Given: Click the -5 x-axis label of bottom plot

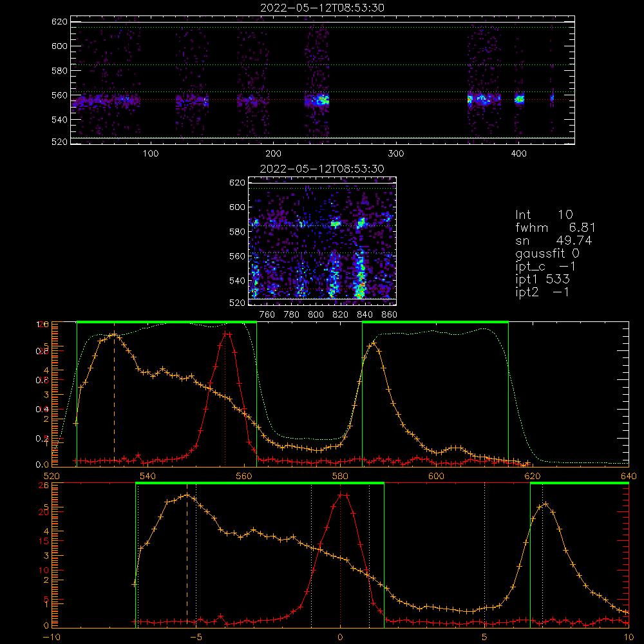Looking at the screenshot, I should click(196, 637).
